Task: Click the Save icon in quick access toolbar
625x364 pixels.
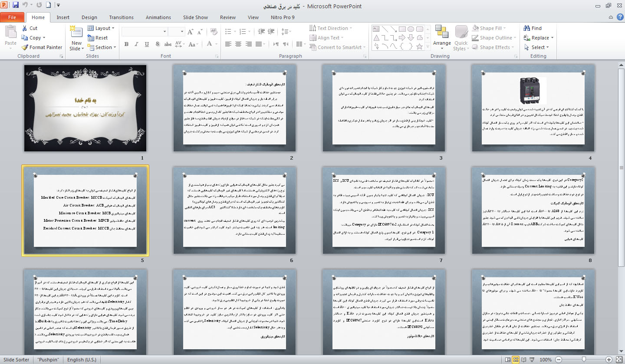Action: click(x=16, y=6)
